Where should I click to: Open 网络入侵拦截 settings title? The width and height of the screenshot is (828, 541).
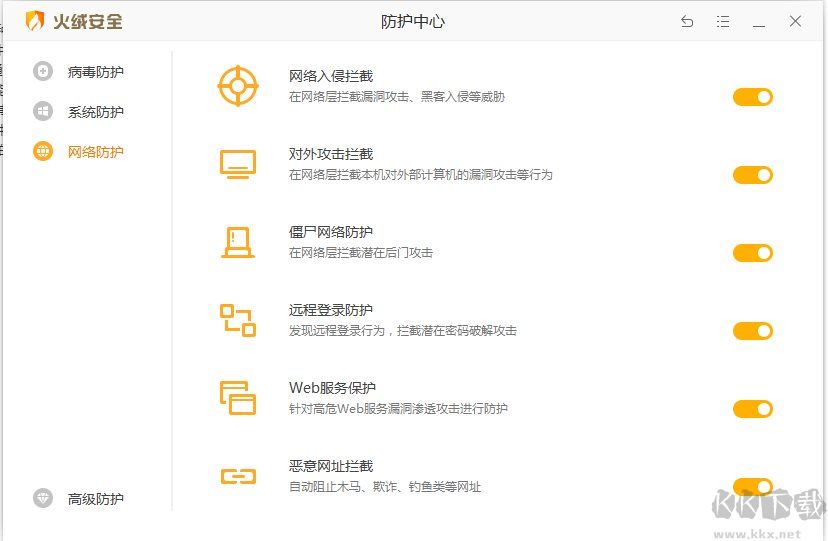pyautogui.click(x=331, y=77)
